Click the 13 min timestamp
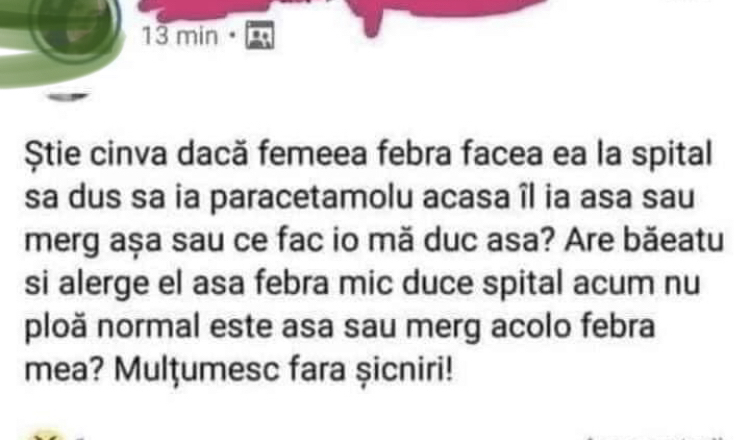The height and width of the screenshot is (440, 750). click(180, 35)
